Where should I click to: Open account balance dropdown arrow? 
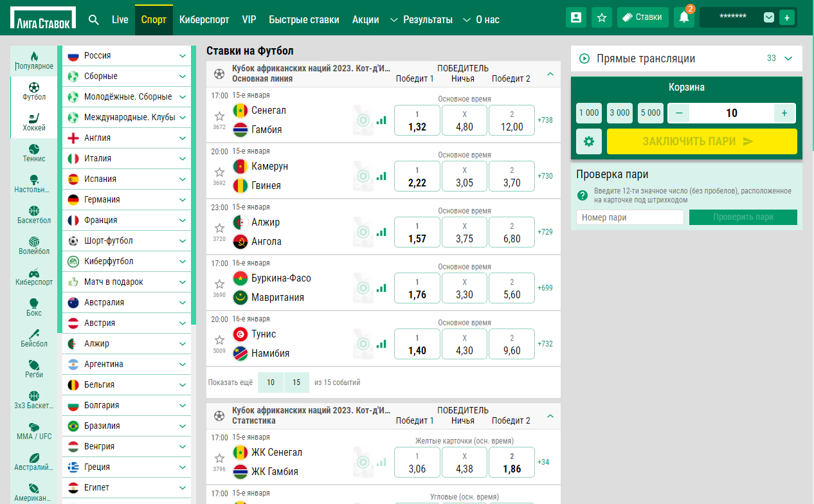[769, 17]
